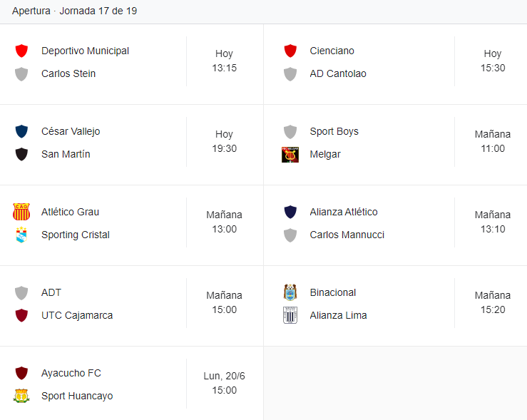Open the Carlos Stein team link
This screenshot has width=527, height=420.
pyautogui.click(x=68, y=73)
